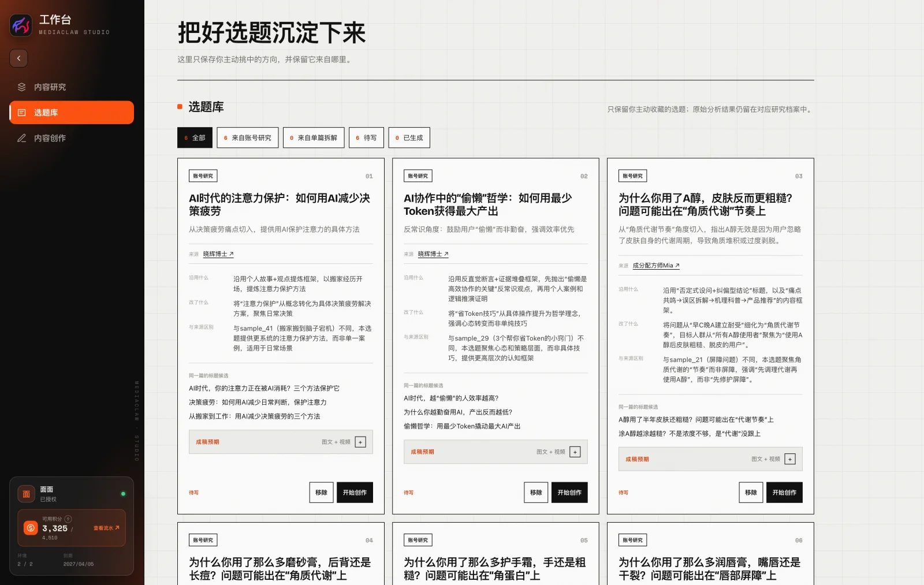Click candidate title "AI时代，越“偷懒”的人效率越高？"
This screenshot has width=924, height=585.
pyautogui.click(x=451, y=398)
